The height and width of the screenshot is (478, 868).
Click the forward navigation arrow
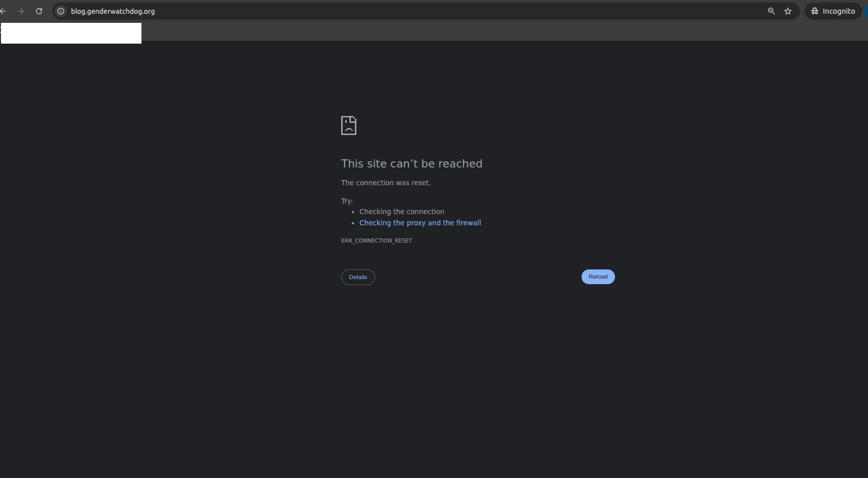[x=21, y=11]
